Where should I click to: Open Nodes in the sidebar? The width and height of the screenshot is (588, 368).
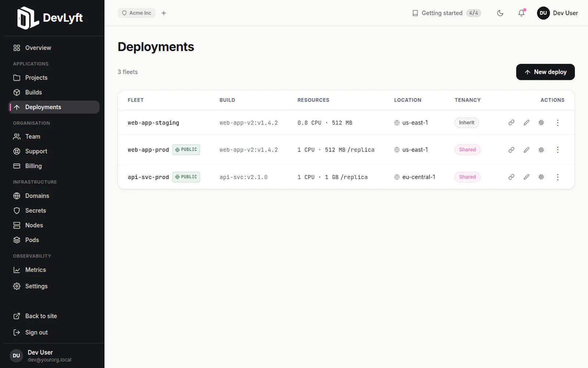[54, 225]
